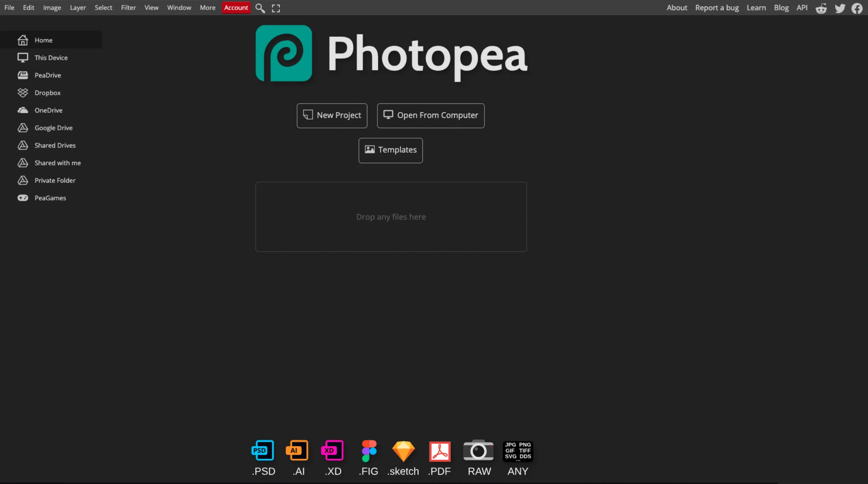The image size is (868, 484).
Task: Open the Layer menu
Action: (78, 7)
